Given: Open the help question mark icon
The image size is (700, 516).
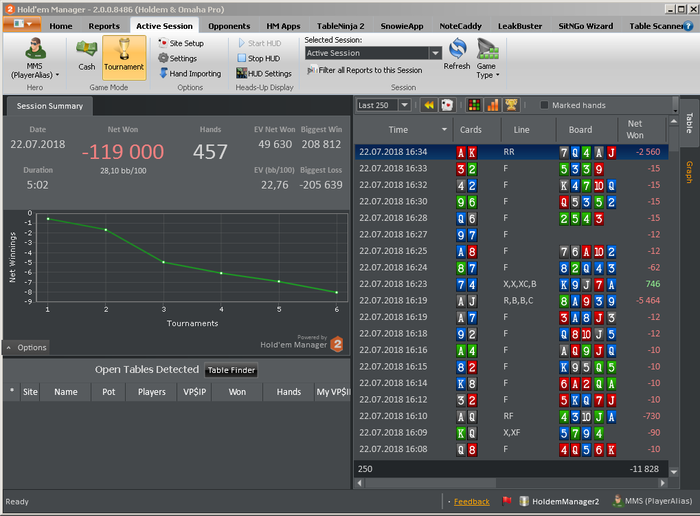Looking at the screenshot, I should 688,26.
